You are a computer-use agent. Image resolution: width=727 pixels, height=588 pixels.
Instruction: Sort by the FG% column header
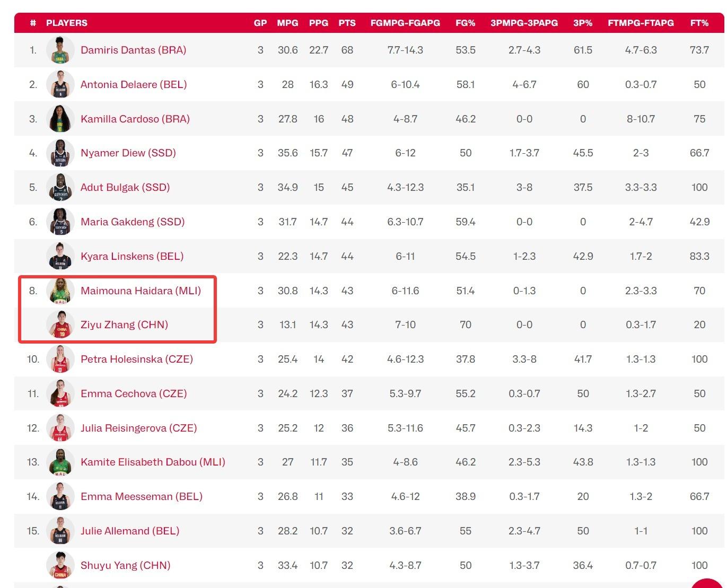point(465,23)
